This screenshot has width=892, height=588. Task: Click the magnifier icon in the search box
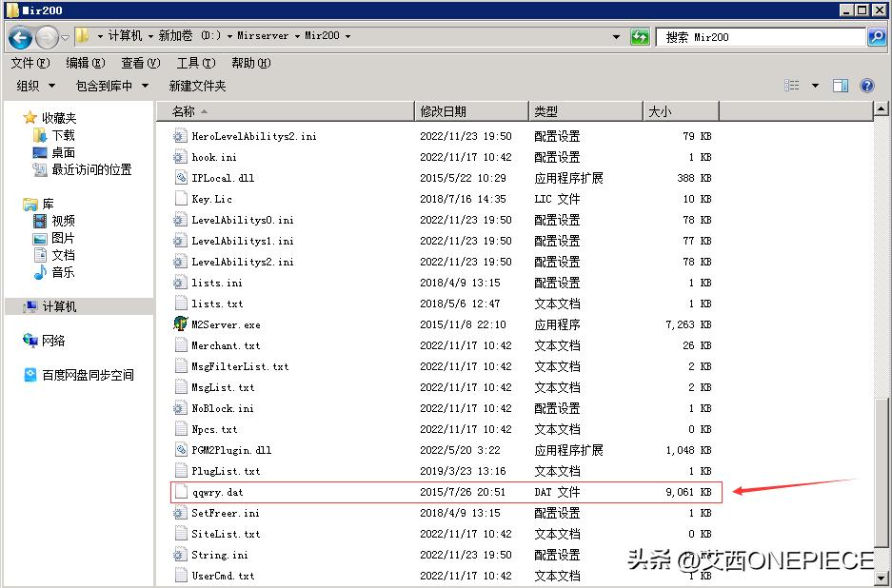tap(877, 36)
